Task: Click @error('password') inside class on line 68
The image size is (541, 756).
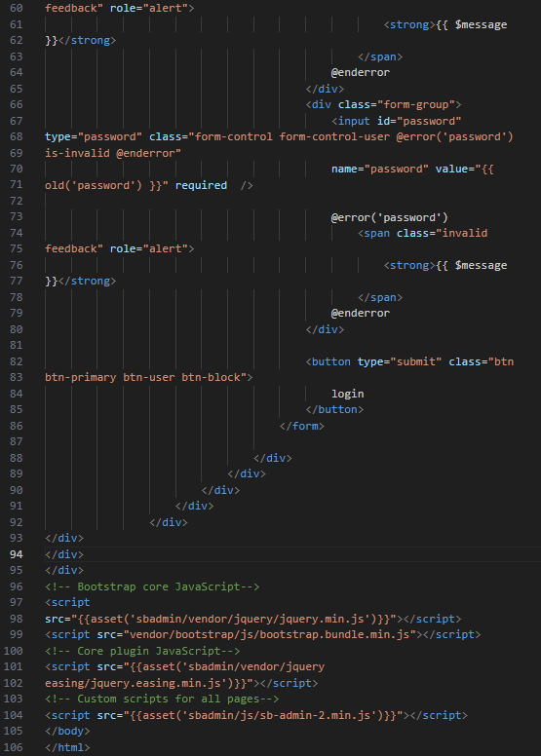Action: (x=454, y=137)
